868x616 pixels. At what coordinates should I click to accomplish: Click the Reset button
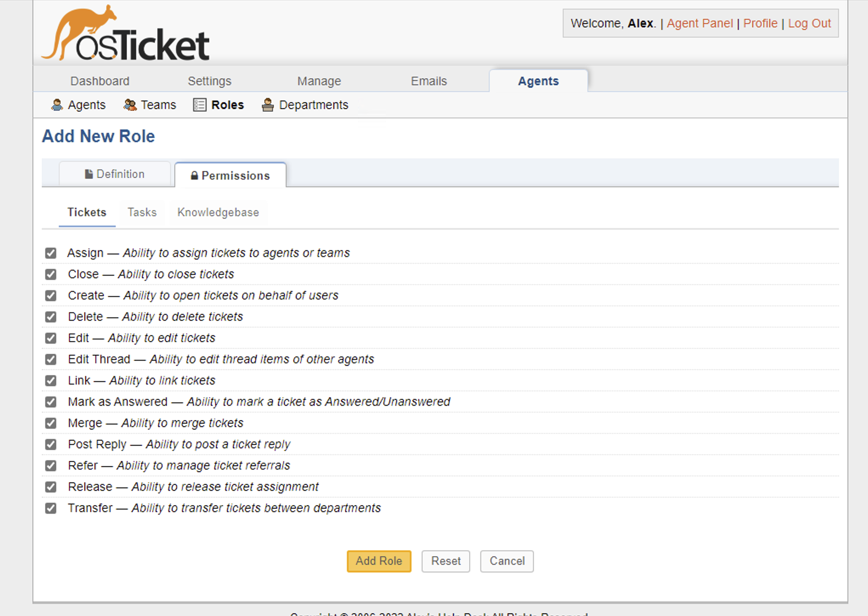coord(445,561)
